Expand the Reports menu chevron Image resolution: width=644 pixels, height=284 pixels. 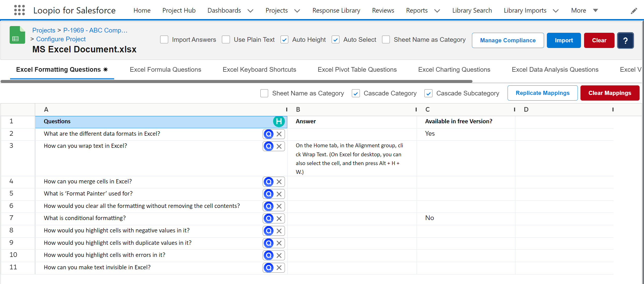(x=437, y=11)
